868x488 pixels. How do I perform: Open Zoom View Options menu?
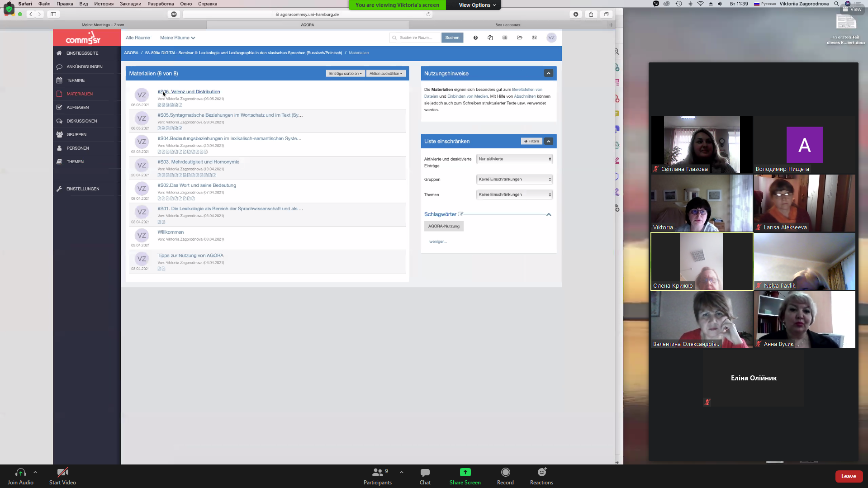477,5
